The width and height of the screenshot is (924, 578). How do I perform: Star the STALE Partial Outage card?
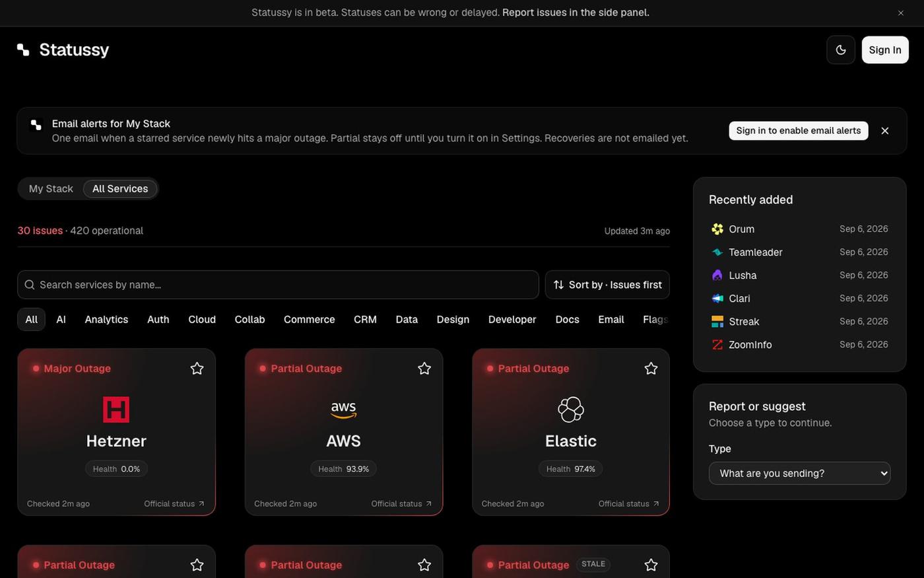click(x=651, y=565)
